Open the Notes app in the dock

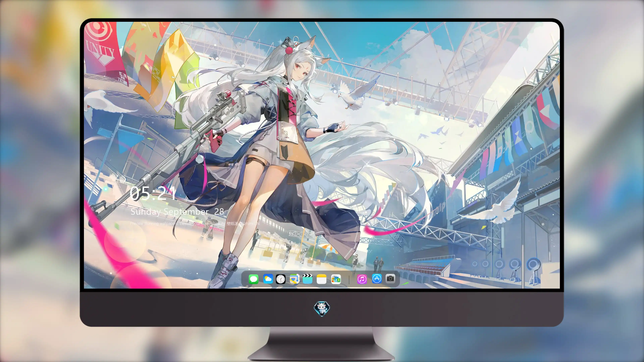pos(321,279)
